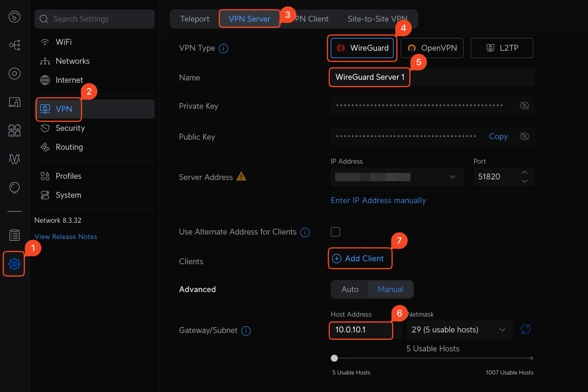Open WiFi settings

(95, 42)
